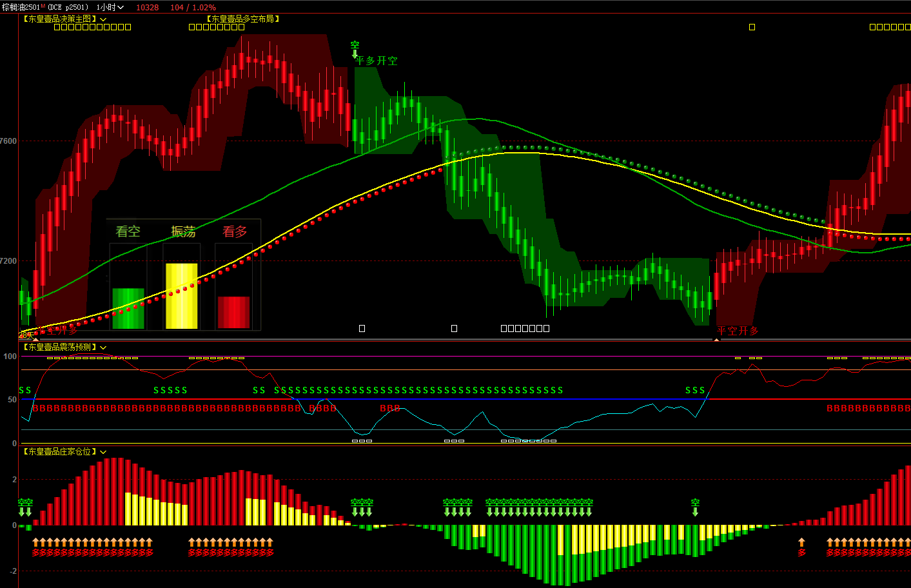Click the 东皇壹品多空布局 indicator label
The image size is (911, 588).
point(243,19)
